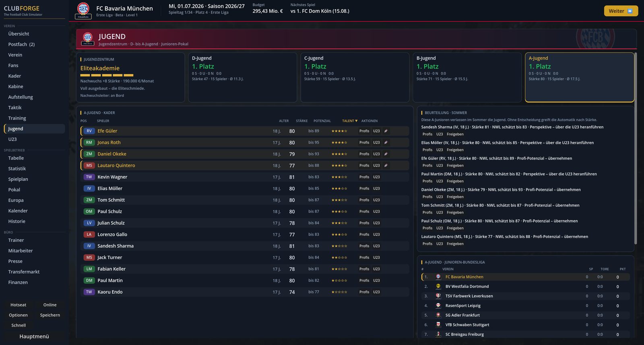644x345 pixels.
Task: Click the DM position badge for Paul Martin
Action: coord(89,281)
